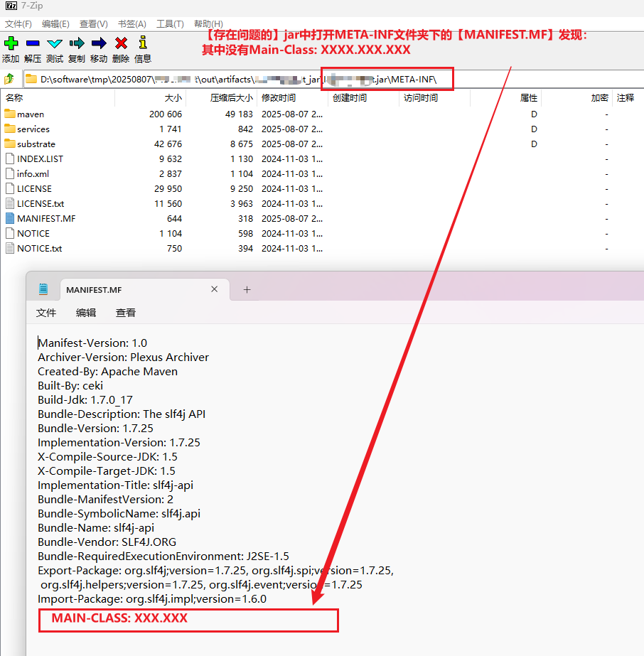This screenshot has height=656, width=644.
Task: Click the Notepad app icon
Action: (43, 289)
